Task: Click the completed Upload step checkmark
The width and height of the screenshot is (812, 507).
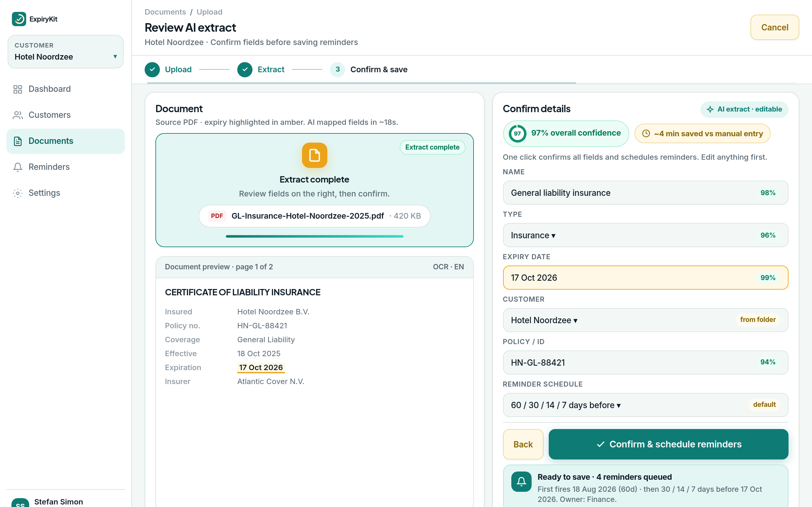Action: pyautogui.click(x=152, y=69)
